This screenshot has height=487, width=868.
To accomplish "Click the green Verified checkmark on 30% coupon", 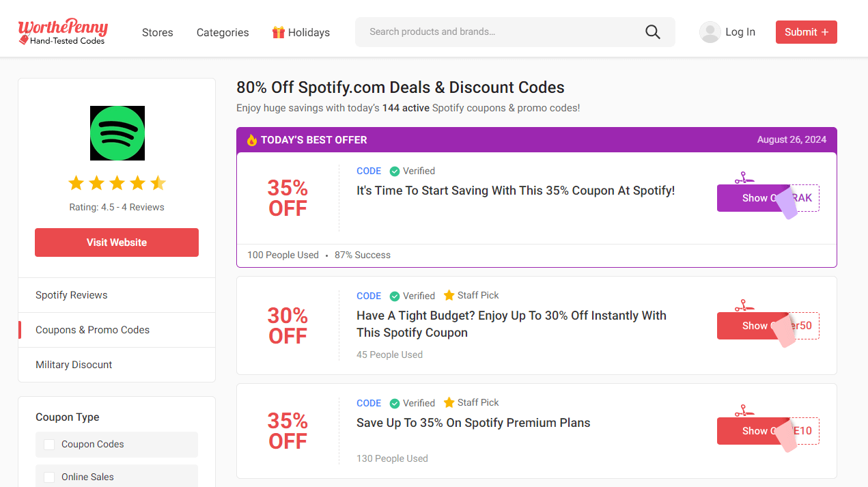I will click(x=395, y=296).
